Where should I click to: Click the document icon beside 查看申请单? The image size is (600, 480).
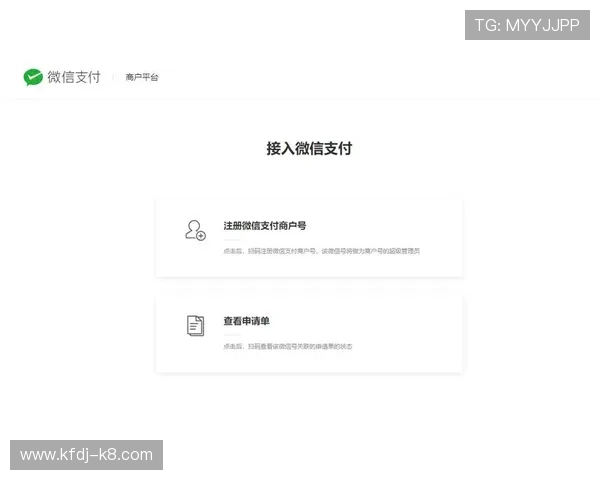click(196, 326)
